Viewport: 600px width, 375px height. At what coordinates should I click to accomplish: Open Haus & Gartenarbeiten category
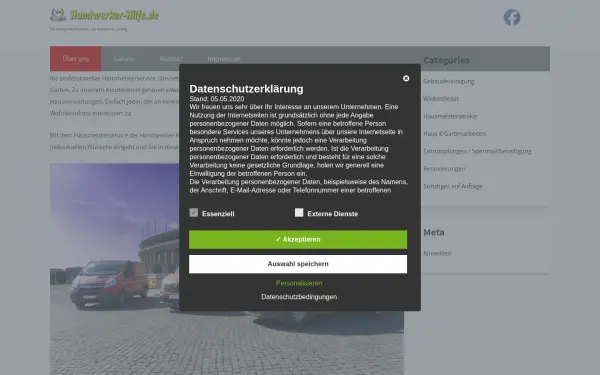(x=455, y=134)
